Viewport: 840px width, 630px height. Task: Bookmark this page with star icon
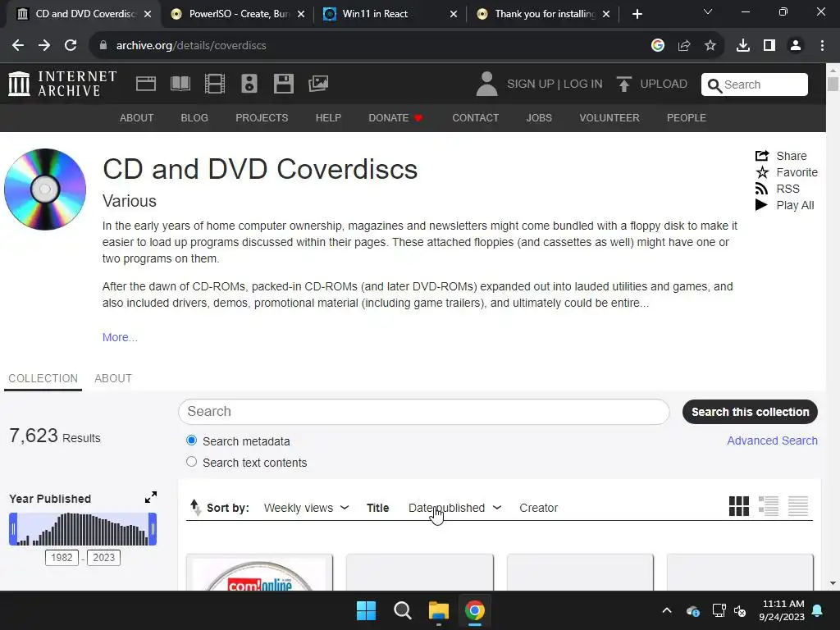coord(710,46)
